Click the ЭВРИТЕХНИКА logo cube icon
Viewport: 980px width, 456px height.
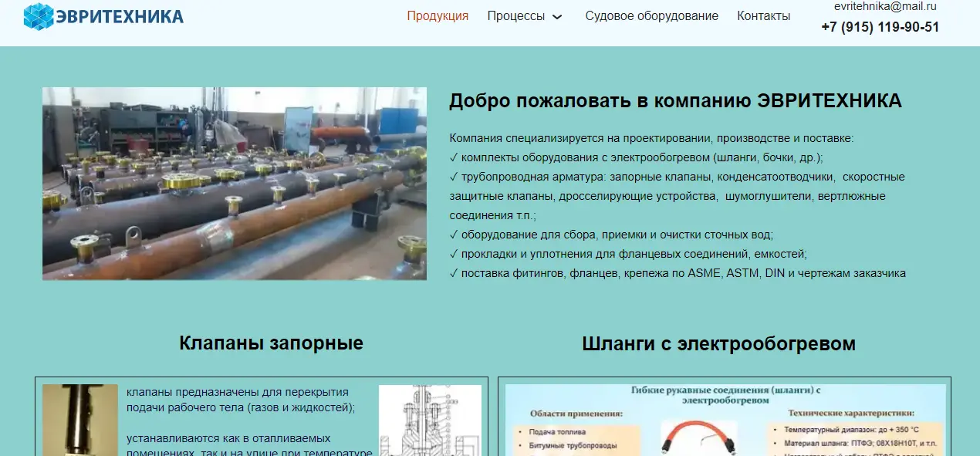[x=39, y=16]
